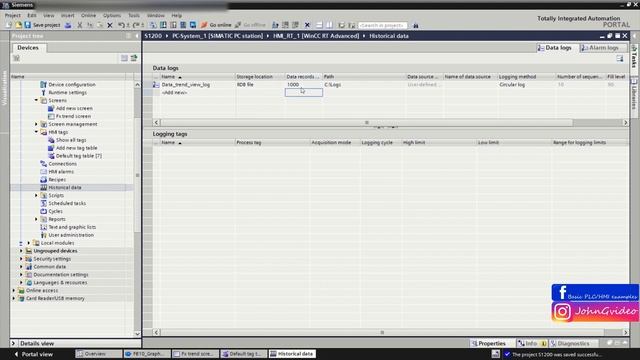This screenshot has height=360, width=640.
Task: Click the Cycles tree item
Action: pyautogui.click(x=56, y=211)
